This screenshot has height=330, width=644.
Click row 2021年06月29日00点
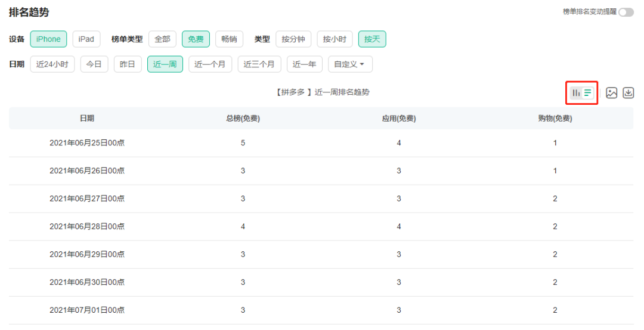(x=321, y=254)
